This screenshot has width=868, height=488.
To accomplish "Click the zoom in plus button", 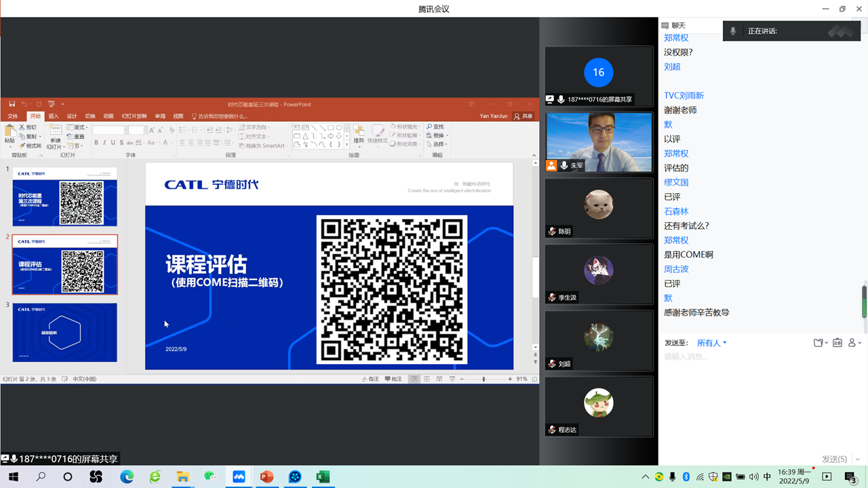I will (510, 379).
